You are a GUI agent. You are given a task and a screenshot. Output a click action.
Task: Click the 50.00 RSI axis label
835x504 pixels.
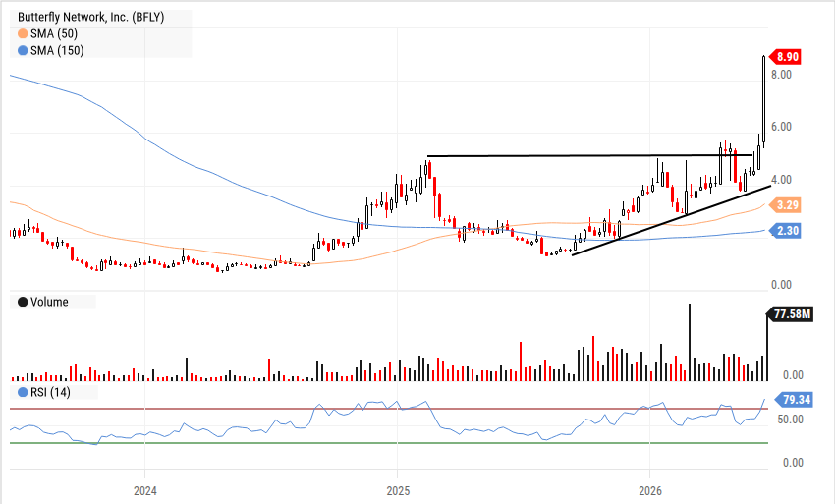790,420
